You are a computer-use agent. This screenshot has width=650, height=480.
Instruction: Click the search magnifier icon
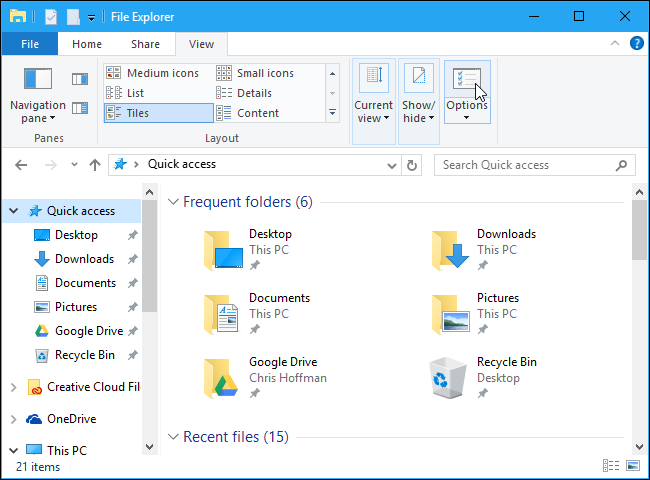coord(622,165)
